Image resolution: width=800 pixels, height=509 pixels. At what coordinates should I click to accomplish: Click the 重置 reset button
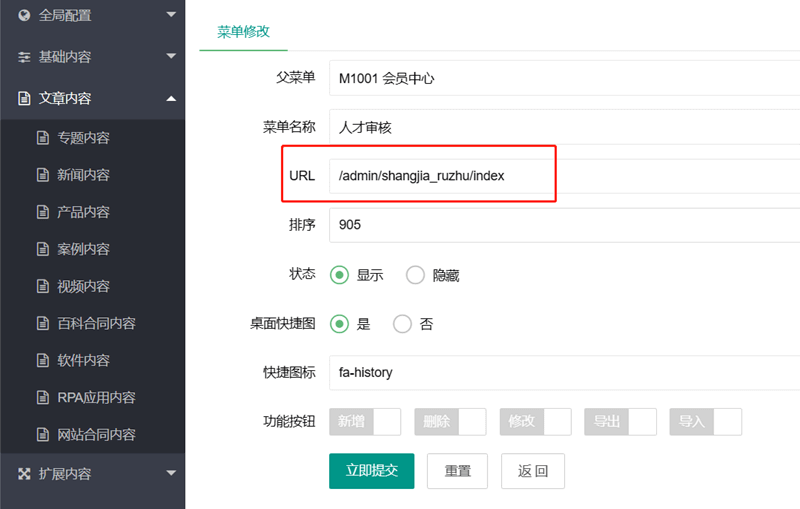[457, 471]
